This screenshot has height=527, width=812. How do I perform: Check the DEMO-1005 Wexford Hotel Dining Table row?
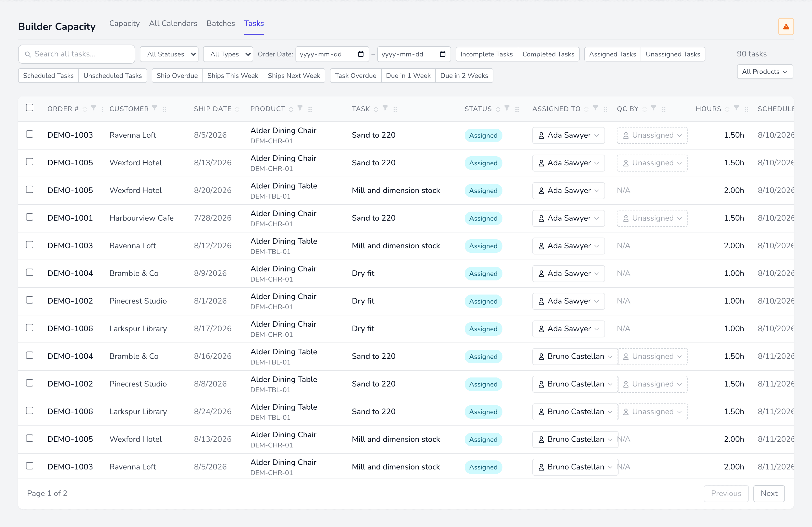pos(30,189)
